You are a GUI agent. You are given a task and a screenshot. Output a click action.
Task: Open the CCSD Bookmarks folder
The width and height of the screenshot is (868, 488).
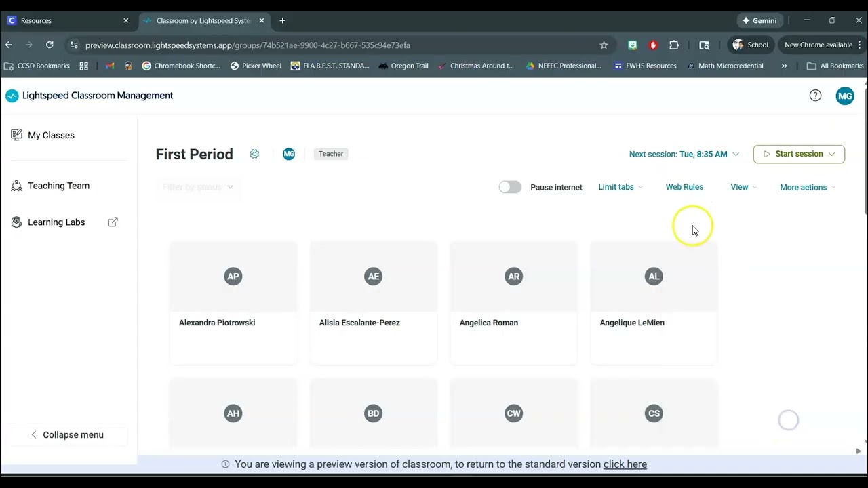[37, 66]
